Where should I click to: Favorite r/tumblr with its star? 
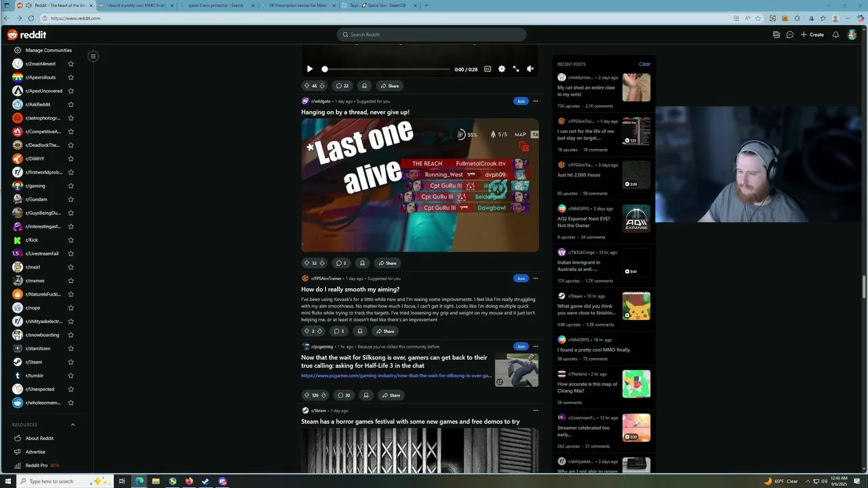pyautogui.click(x=71, y=375)
